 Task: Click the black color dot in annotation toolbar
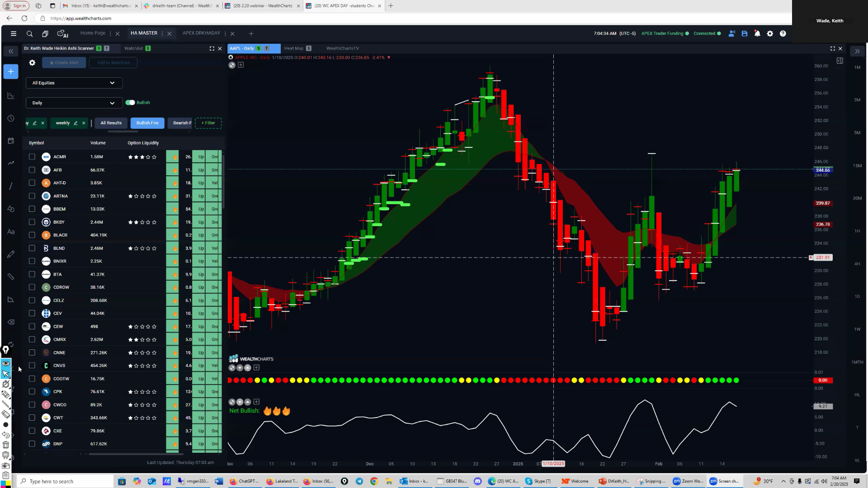click(x=6, y=425)
